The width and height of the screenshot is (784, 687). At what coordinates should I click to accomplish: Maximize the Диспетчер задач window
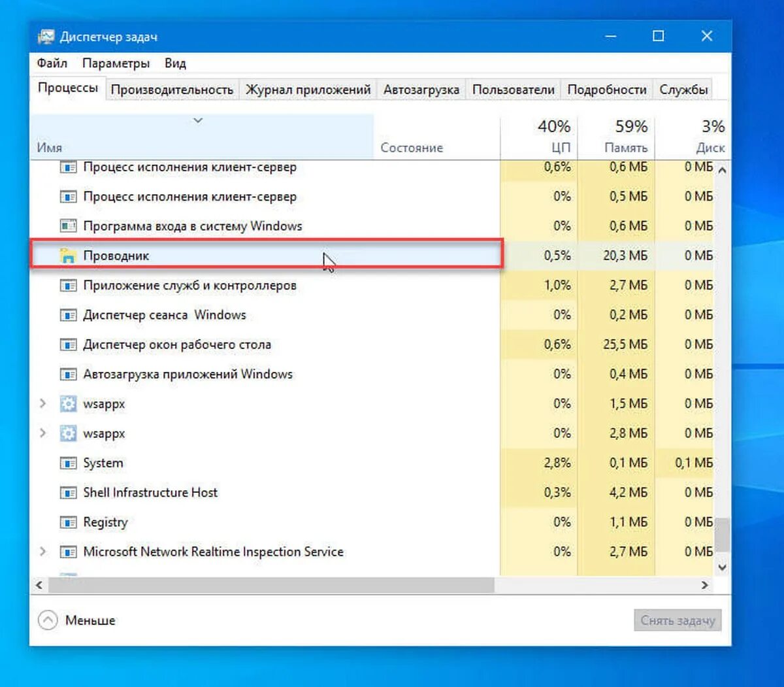pyautogui.click(x=659, y=37)
